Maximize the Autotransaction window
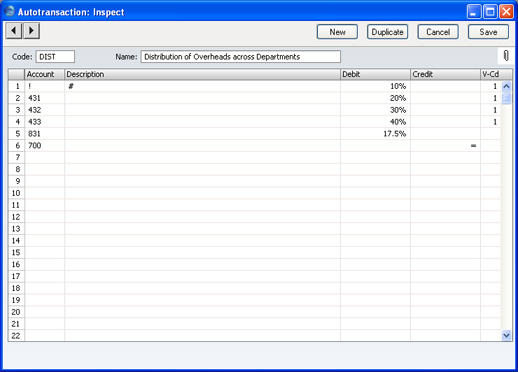Viewport: 518px width, 372px height. click(490, 12)
